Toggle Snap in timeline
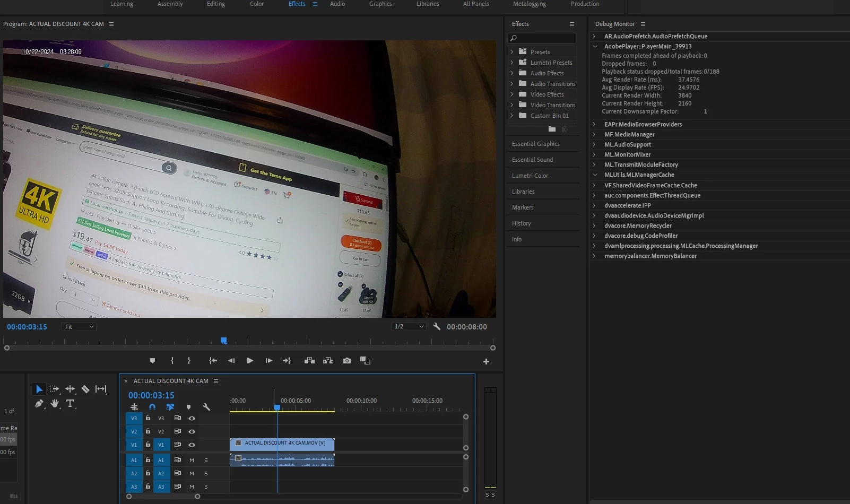The height and width of the screenshot is (504, 850). pyautogui.click(x=152, y=407)
